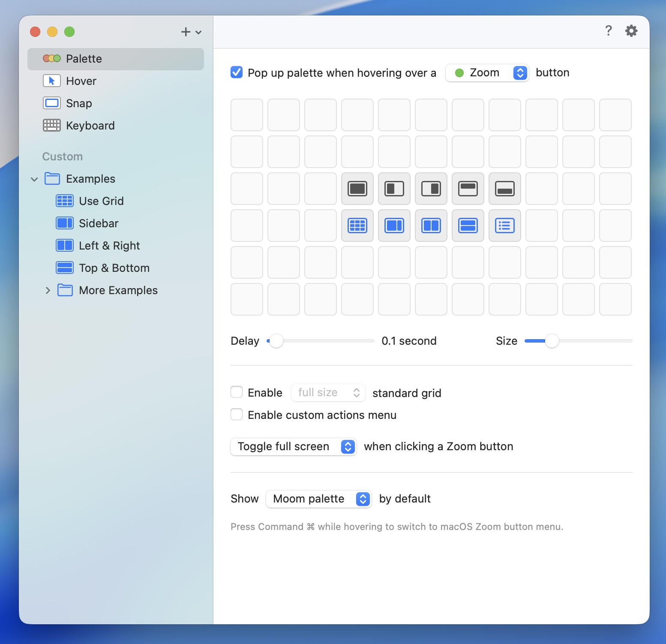
Task: Click the Size slider handle
Action: (x=552, y=341)
